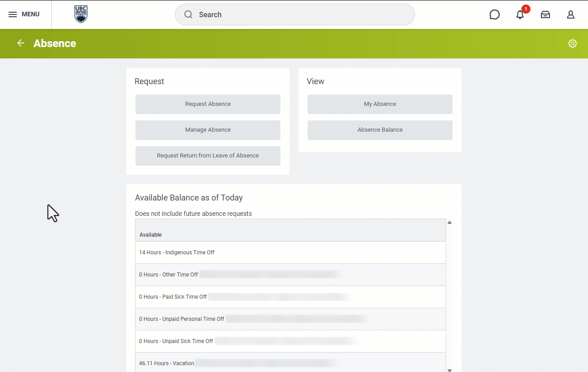Select Request Return from Leave of Absence
This screenshot has width=588, height=372.
208,156
